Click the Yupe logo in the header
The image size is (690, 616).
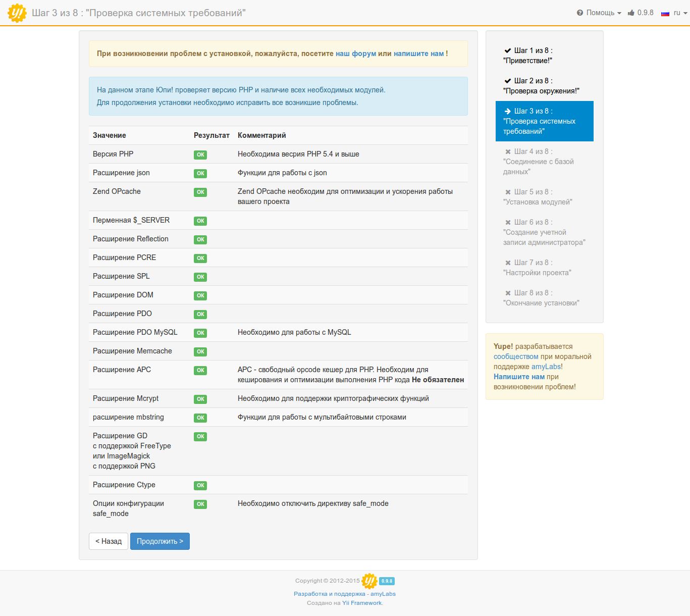point(17,13)
